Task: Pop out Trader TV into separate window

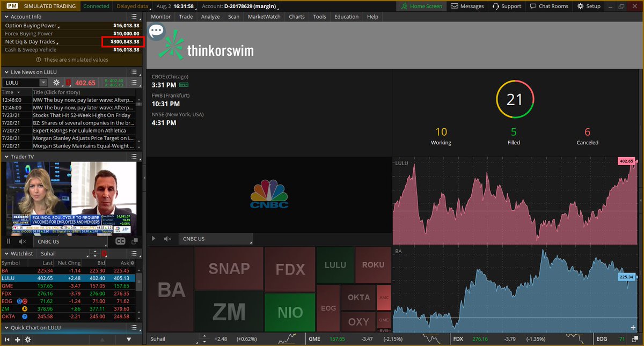Action: tap(134, 241)
